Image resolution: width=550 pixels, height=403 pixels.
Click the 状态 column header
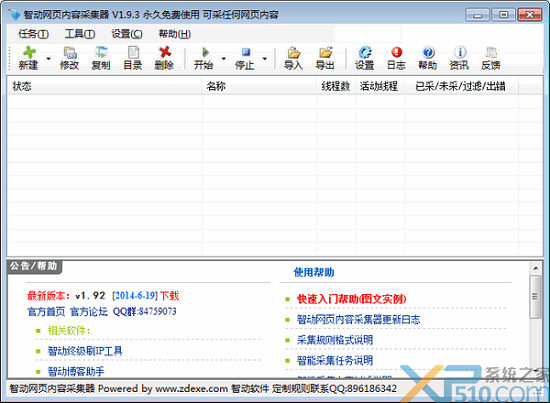(x=105, y=86)
